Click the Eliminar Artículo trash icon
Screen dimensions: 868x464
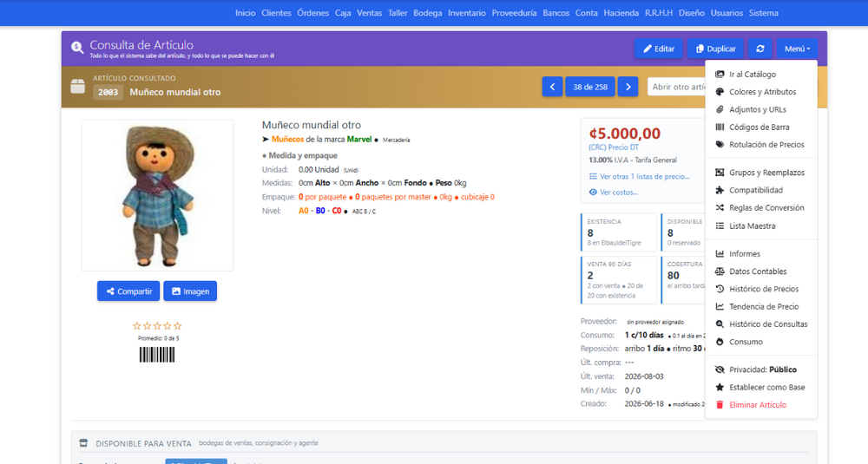(720, 405)
